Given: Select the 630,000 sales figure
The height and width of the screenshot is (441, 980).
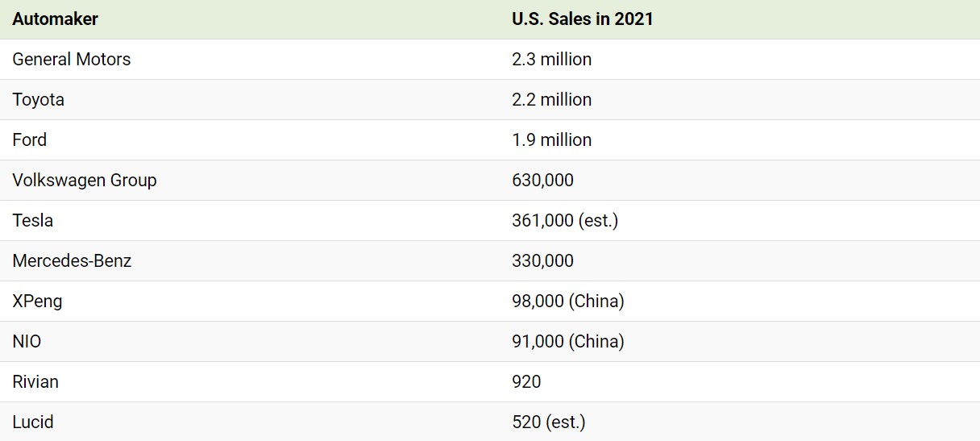Looking at the screenshot, I should tap(542, 180).
